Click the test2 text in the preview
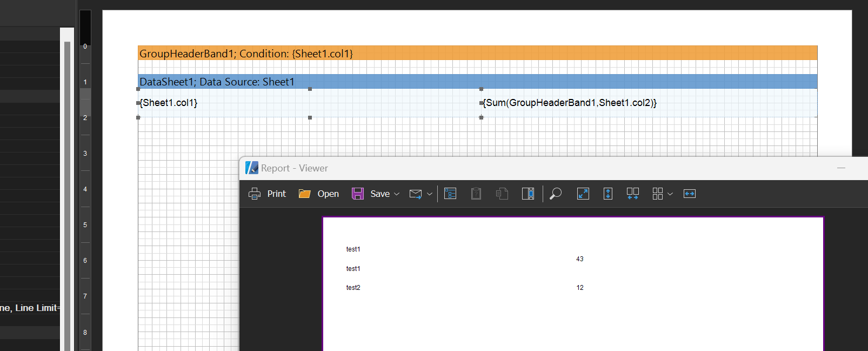 pos(353,288)
